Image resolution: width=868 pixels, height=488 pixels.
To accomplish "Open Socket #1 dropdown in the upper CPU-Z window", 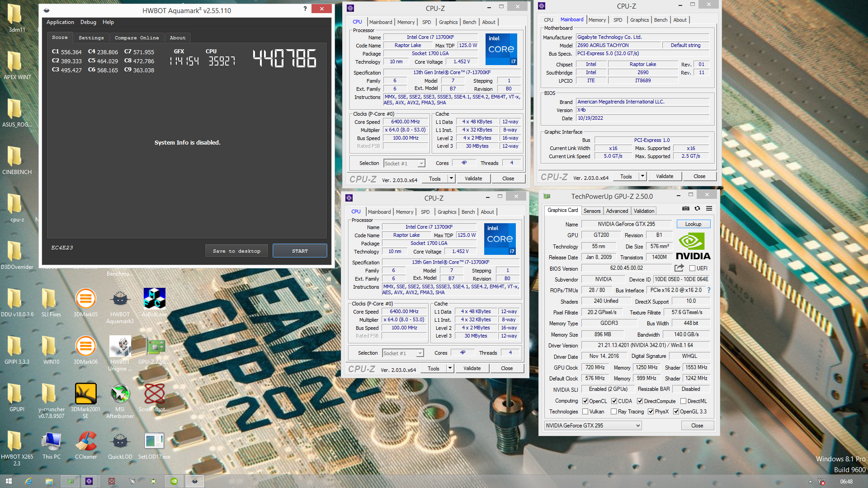I will (x=404, y=163).
